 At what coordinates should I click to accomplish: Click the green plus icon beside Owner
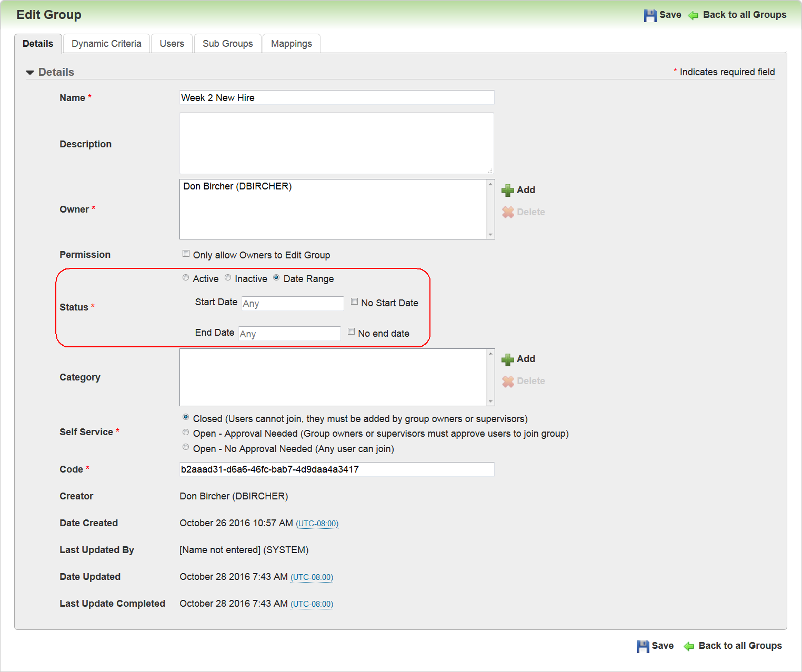point(508,190)
